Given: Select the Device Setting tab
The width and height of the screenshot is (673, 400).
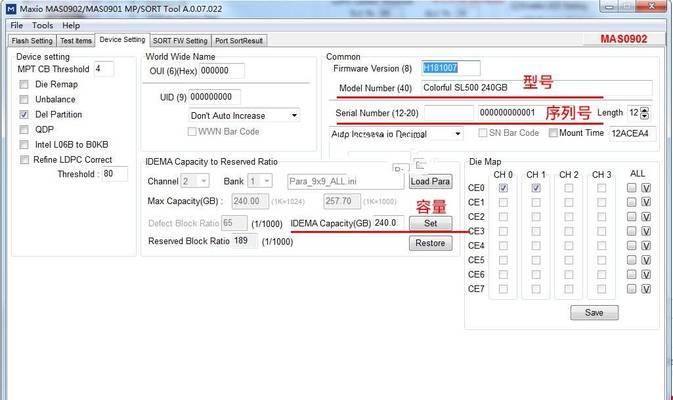Looking at the screenshot, I should [122, 39].
